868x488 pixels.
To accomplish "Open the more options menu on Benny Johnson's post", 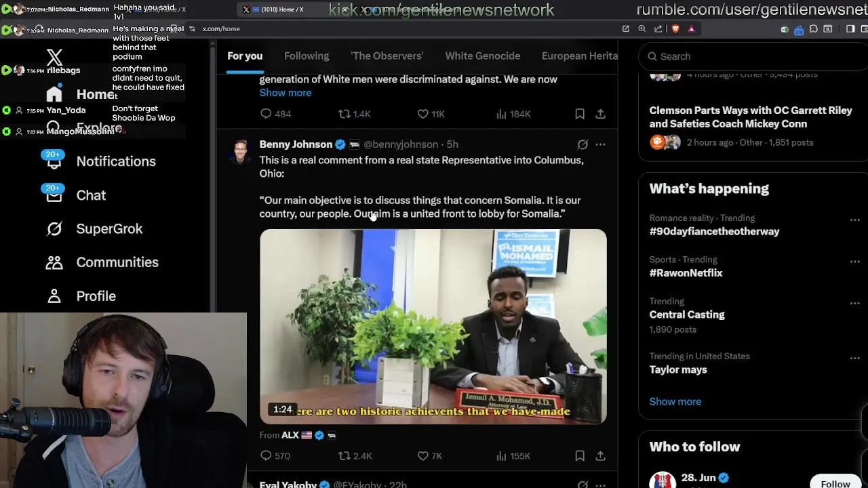I will click(600, 144).
